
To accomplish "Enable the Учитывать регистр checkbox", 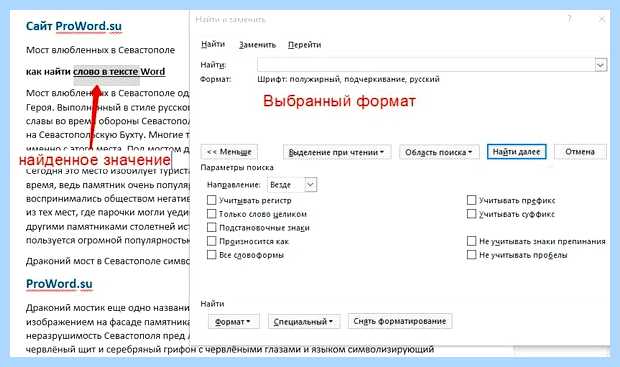I will click(x=212, y=200).
